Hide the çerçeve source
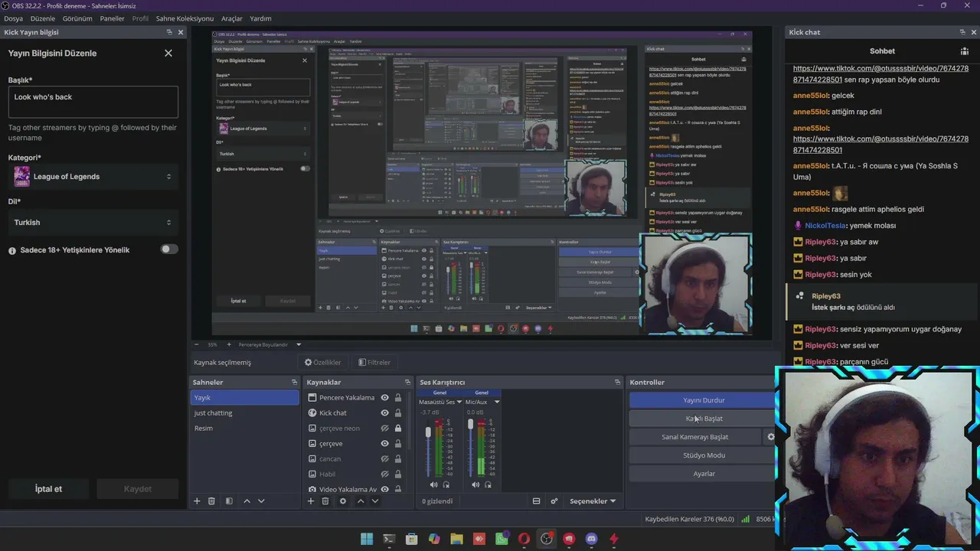 pyautogui.click(x=385, y=443)
